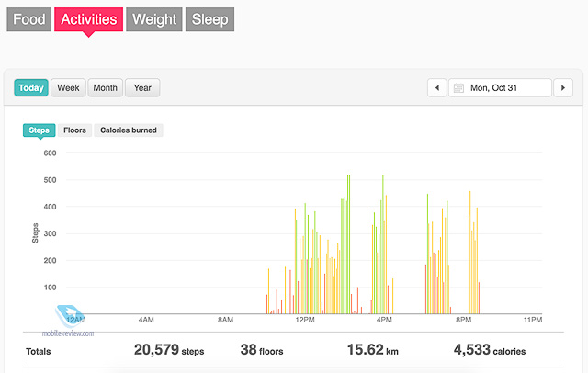This screenshot has height=373, width=588.
Task: Go to the previous day arrow
Action: click(437, 87)
